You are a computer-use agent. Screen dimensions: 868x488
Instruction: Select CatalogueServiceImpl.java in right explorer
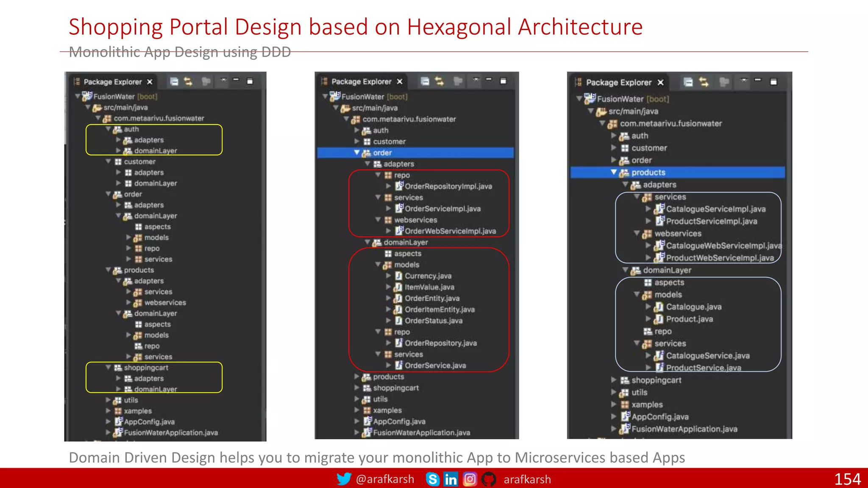(x=715, y=209)
